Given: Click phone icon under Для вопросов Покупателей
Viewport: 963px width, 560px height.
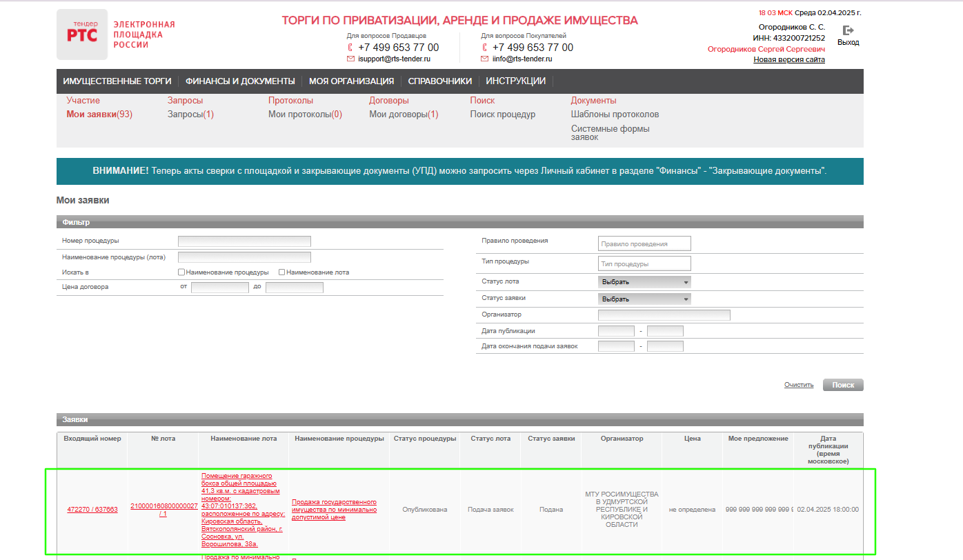Looking at the screenshot, I should click(485, 48).
